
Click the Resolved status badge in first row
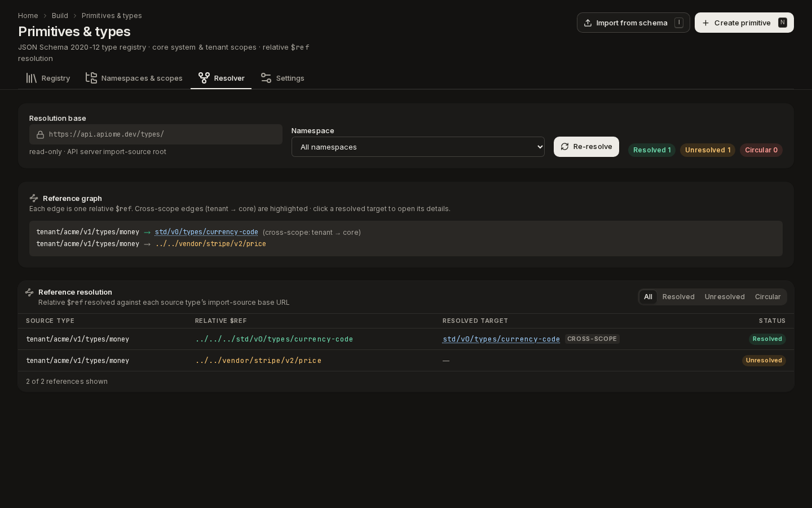767,339
